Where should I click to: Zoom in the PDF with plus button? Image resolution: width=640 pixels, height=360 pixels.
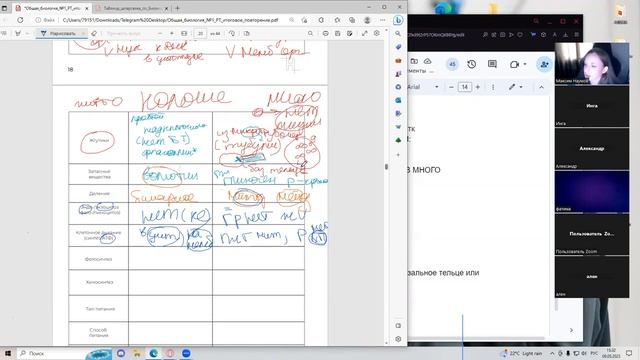[x=171, y=33]
